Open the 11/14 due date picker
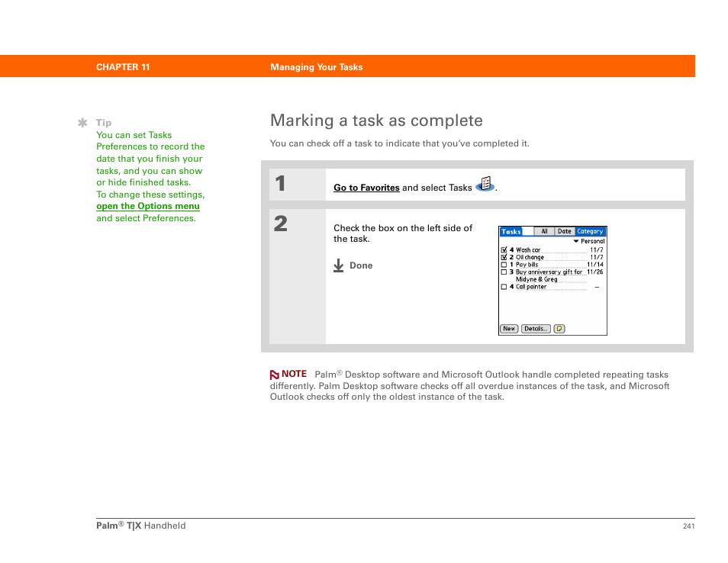Image resolution: width=728 pixels, height=563 pixels. 595,265
